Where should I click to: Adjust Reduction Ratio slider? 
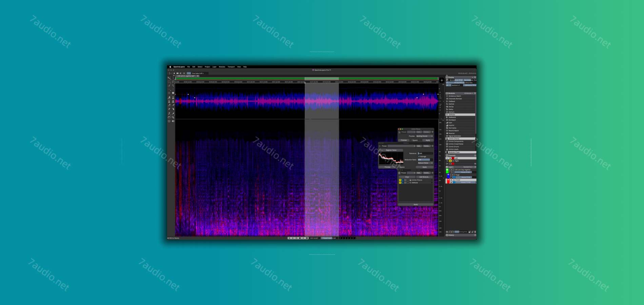425,160
